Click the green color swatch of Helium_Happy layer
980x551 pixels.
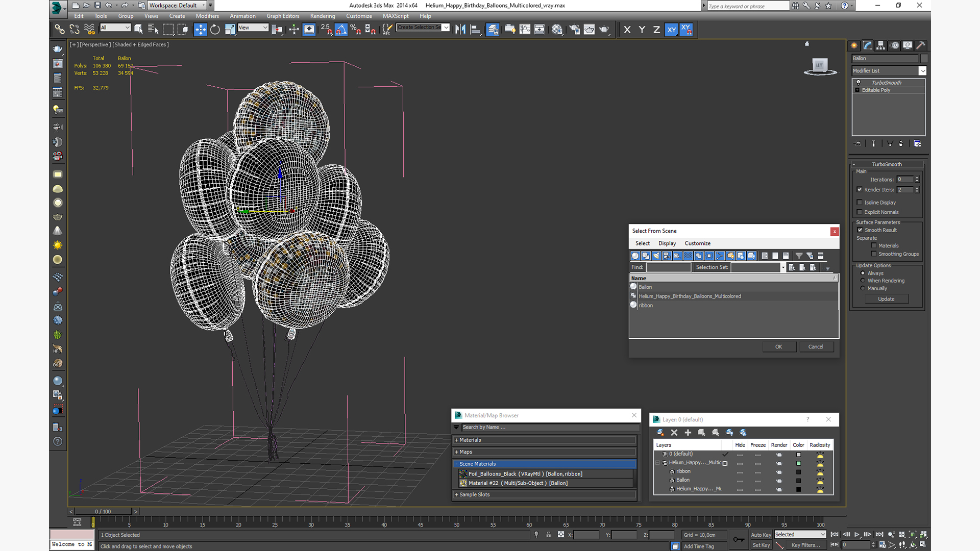[x=798, y=463]
